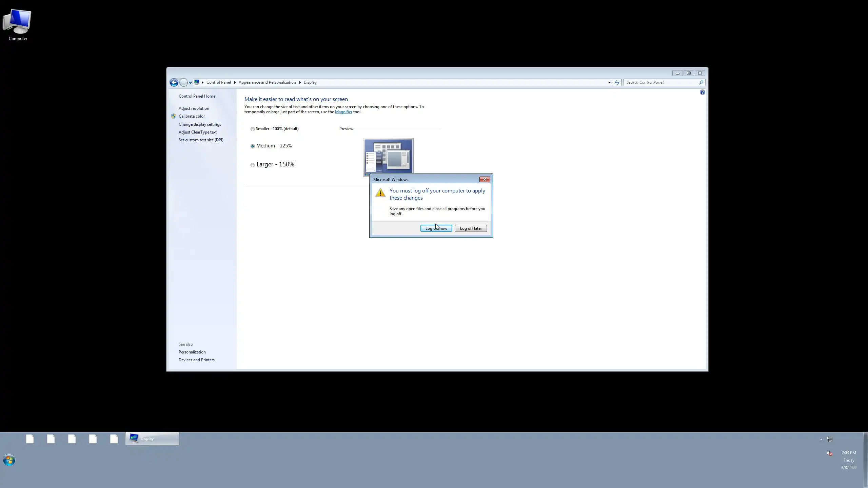This screenshot has width=868, height=488.
Task: Click the Refresh button in address bar
Action: point(617,82)
